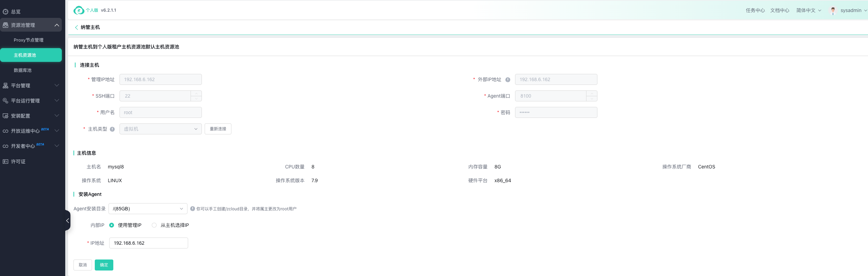The image size is (868, 276).
Task: Click the 密码 input field
Action: coord(556,112)
